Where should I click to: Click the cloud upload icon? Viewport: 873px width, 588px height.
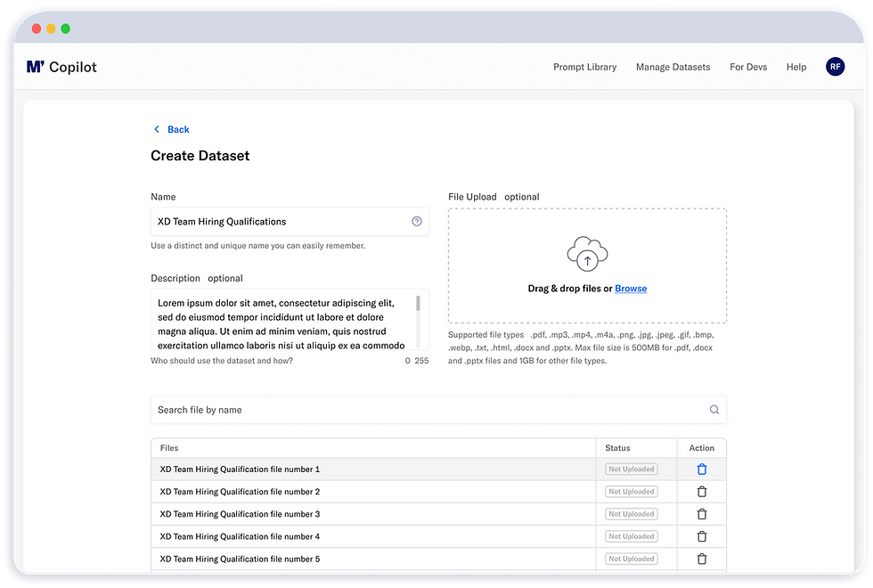coord(587,254)
